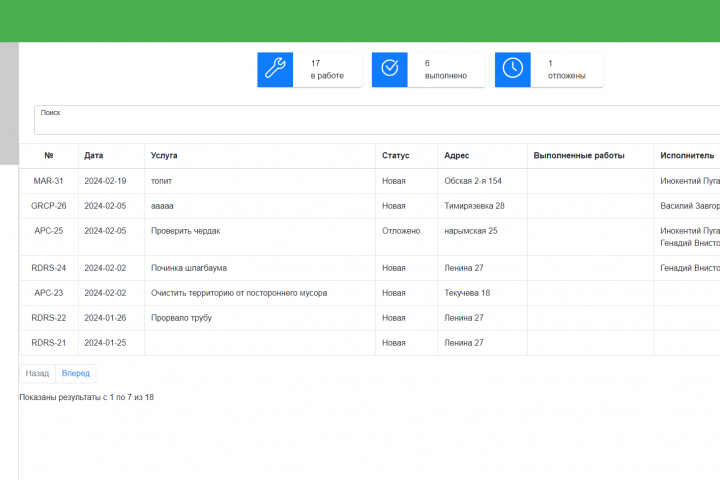Click the checkmark icon for completed requests

point(389,69)
